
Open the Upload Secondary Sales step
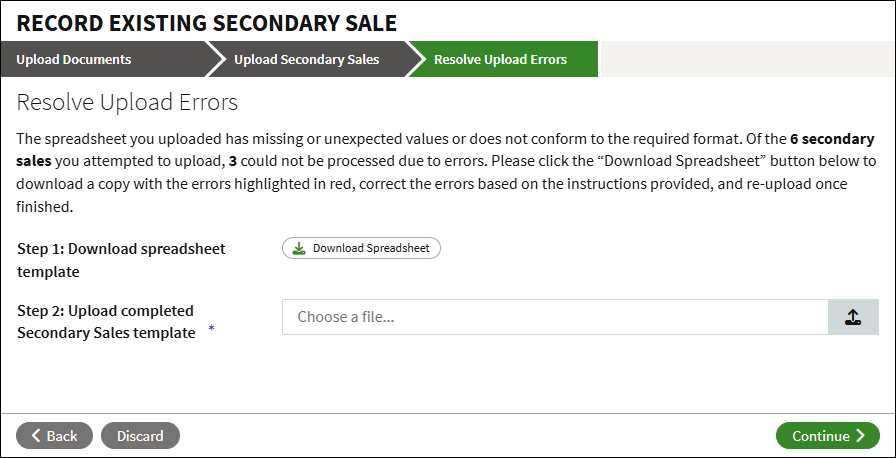point(307,59)
